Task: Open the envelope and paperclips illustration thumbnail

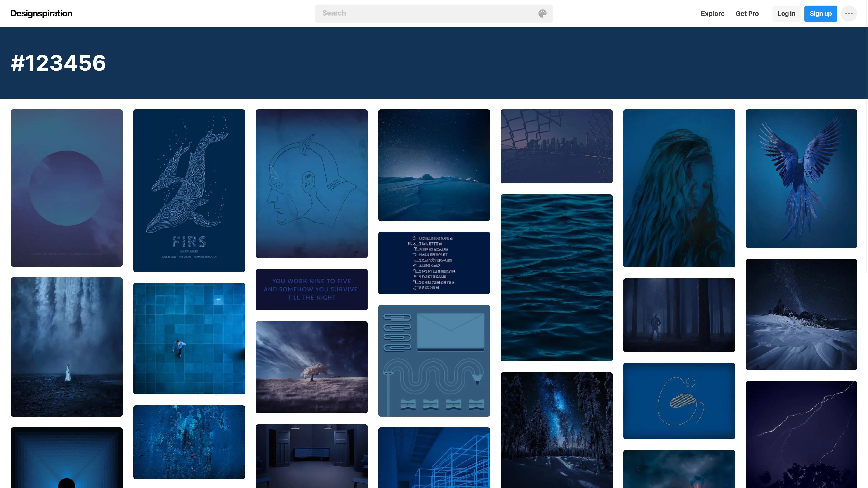Action: tap(434, 361)
